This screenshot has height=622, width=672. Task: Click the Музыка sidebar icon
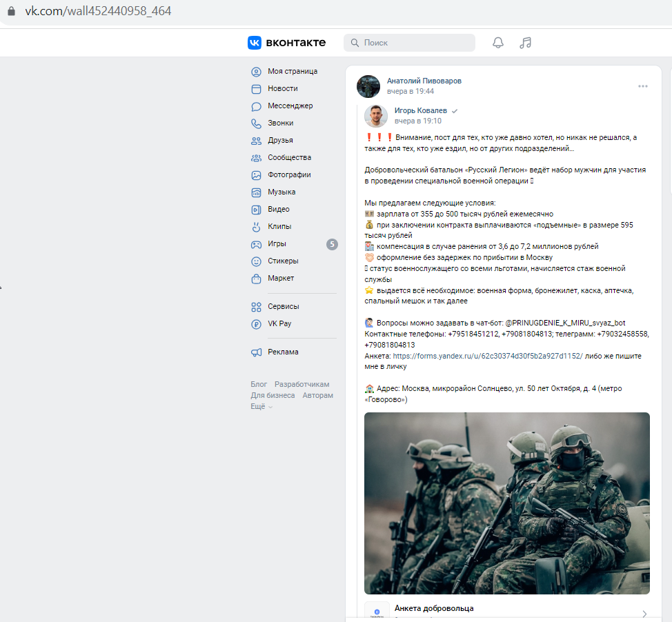click(x=256, y=192)
